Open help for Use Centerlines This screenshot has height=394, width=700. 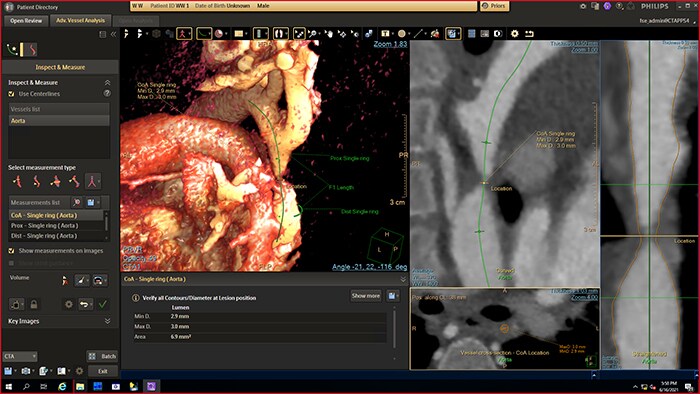click(x=107, y=93)
